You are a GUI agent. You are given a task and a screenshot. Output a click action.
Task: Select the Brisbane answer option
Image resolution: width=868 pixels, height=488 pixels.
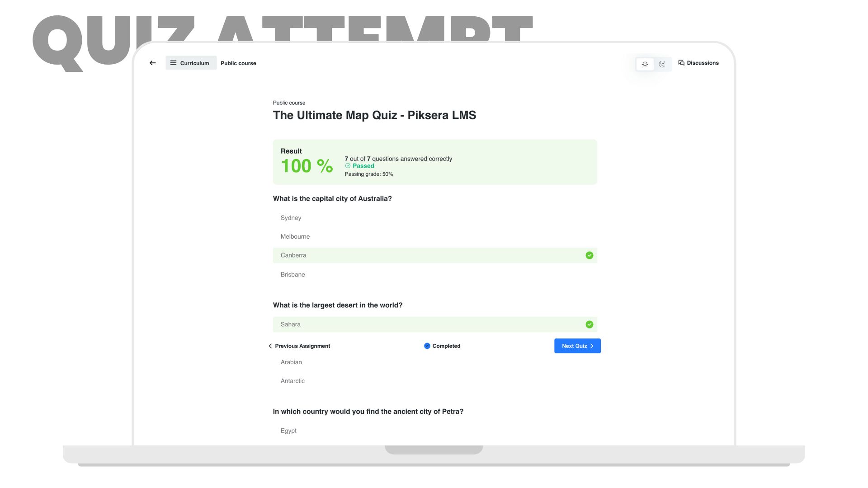click(x=434, y=274)
